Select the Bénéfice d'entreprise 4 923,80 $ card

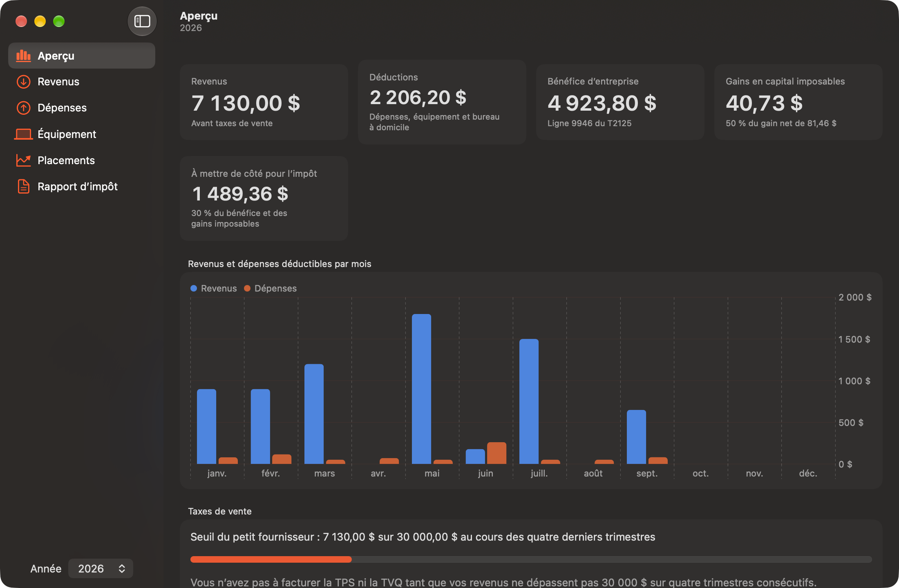pos(620,102)
